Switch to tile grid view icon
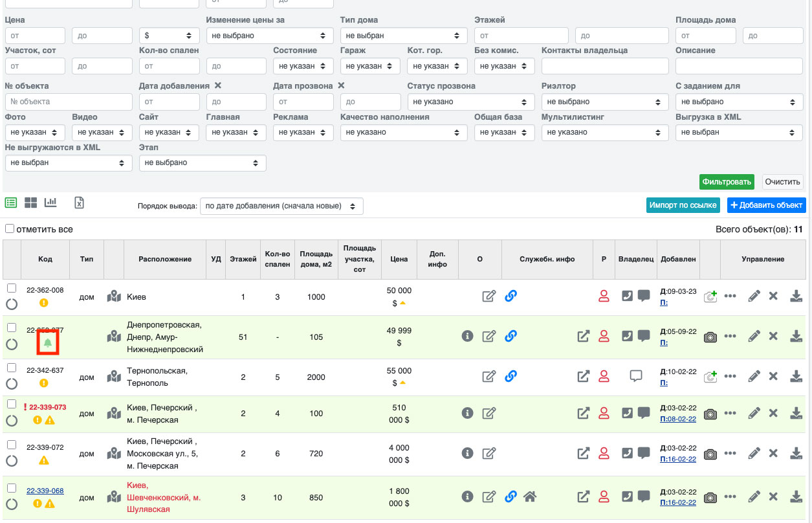Image resolution: width=812 pixels, height=523 pixels. pos(30,203)
